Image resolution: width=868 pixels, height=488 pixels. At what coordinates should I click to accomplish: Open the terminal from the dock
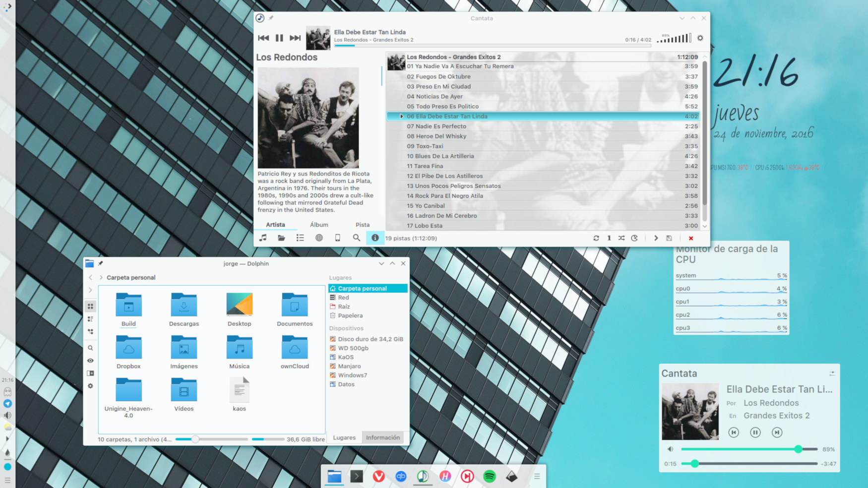356,476
